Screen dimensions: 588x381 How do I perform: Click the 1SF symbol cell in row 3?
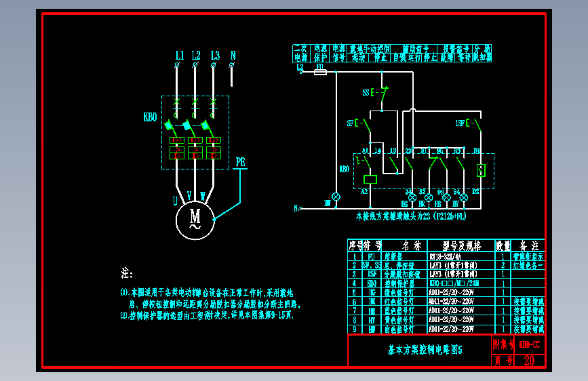(372, 275)
